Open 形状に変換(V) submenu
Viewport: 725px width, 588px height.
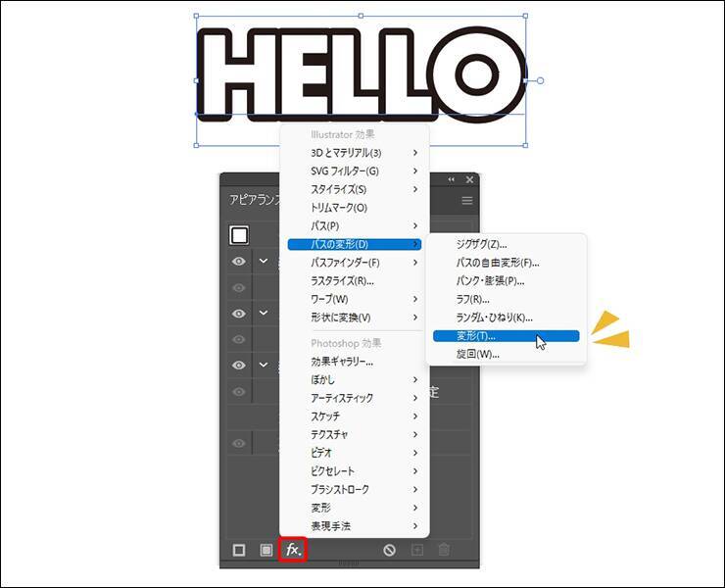click(355, 318)
